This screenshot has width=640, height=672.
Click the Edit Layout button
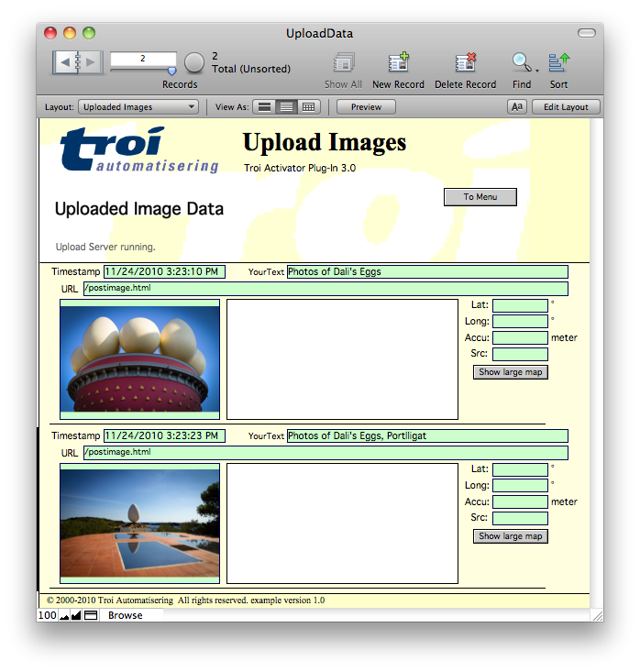(566, 106)
